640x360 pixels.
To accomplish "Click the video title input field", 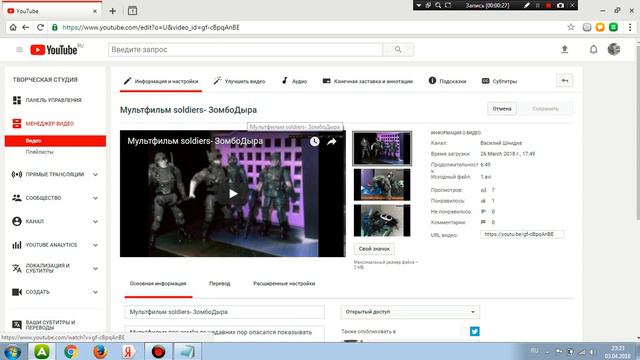I will 224,312.
